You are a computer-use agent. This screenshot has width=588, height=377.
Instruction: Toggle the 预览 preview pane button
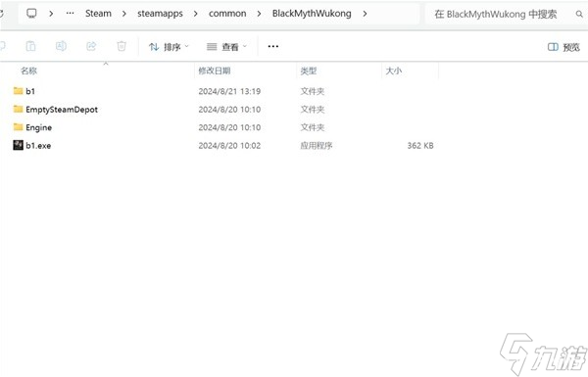coord(563,47)
